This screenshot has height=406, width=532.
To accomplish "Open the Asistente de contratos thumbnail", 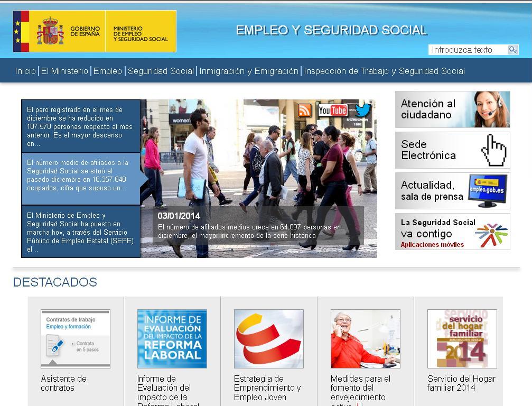I will 76,339.
